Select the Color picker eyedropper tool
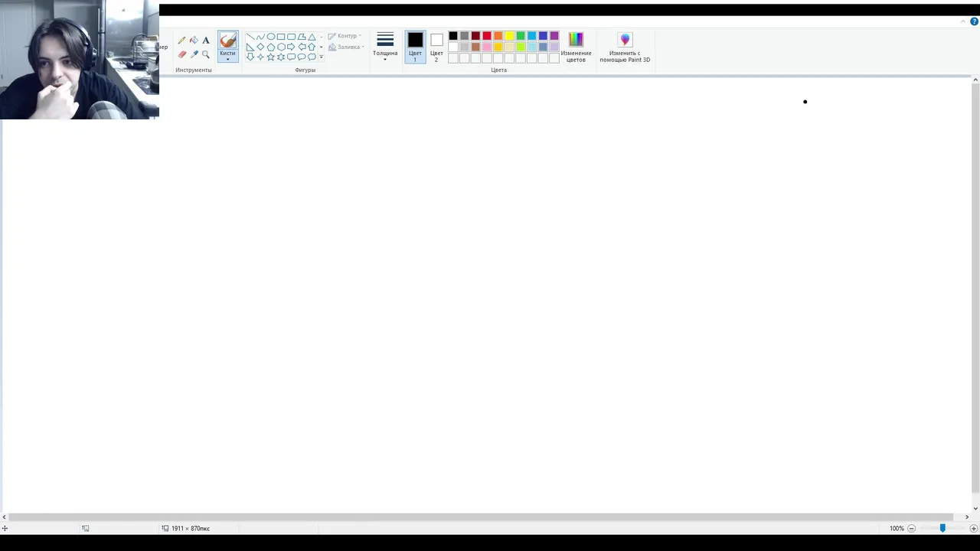This screenshot has height=551, width=980. click(194, 54)
